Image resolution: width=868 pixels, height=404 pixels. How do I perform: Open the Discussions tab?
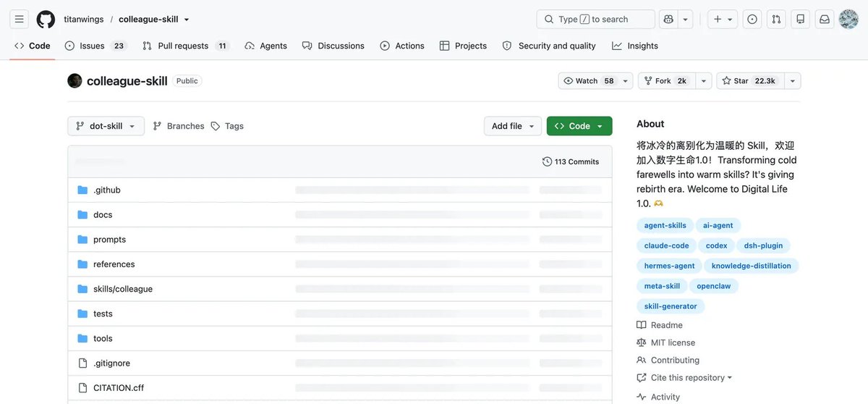coord(333,46)
